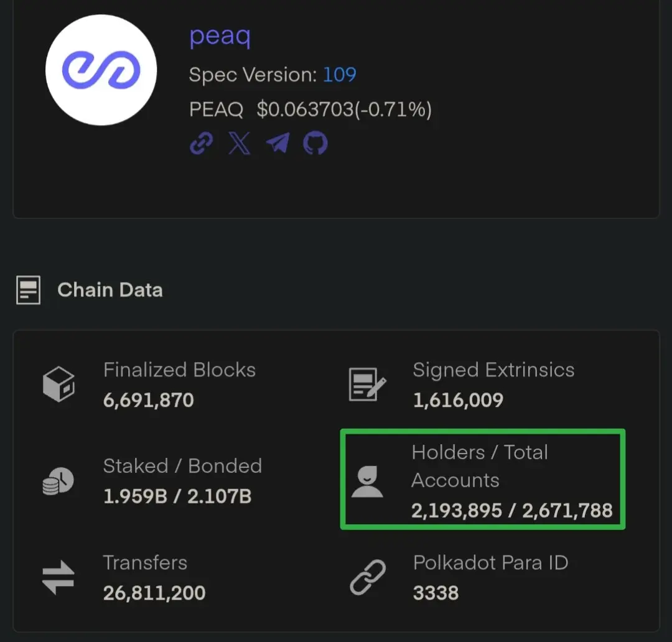Click the Signed Extrinsics document icon

point(367,384)
